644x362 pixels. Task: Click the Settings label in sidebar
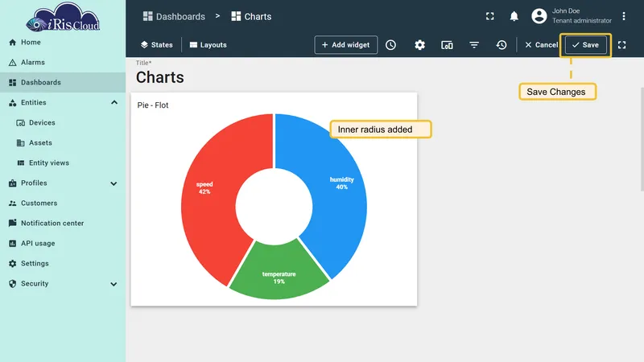click(35, 264)
